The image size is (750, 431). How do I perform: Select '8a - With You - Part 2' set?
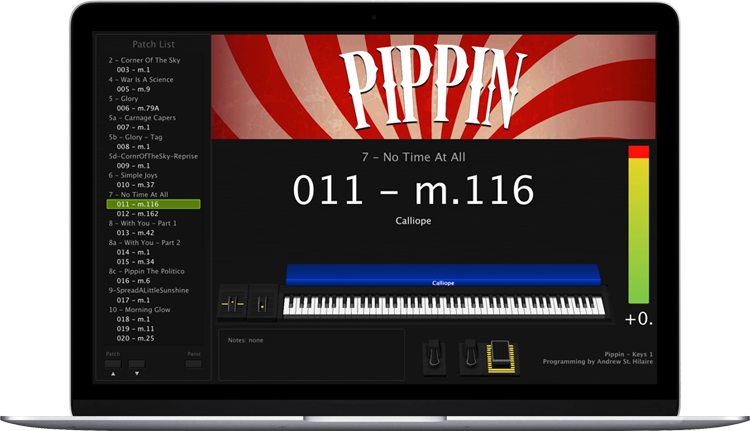click(144, 243)
